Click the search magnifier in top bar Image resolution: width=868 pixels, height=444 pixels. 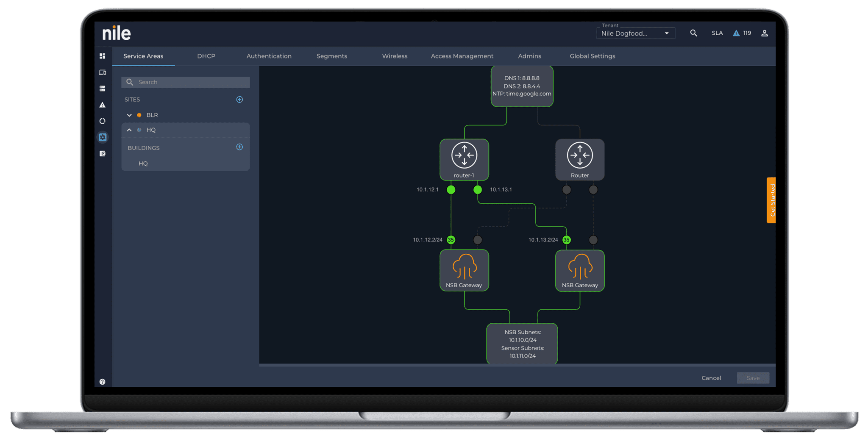point(693,33)
